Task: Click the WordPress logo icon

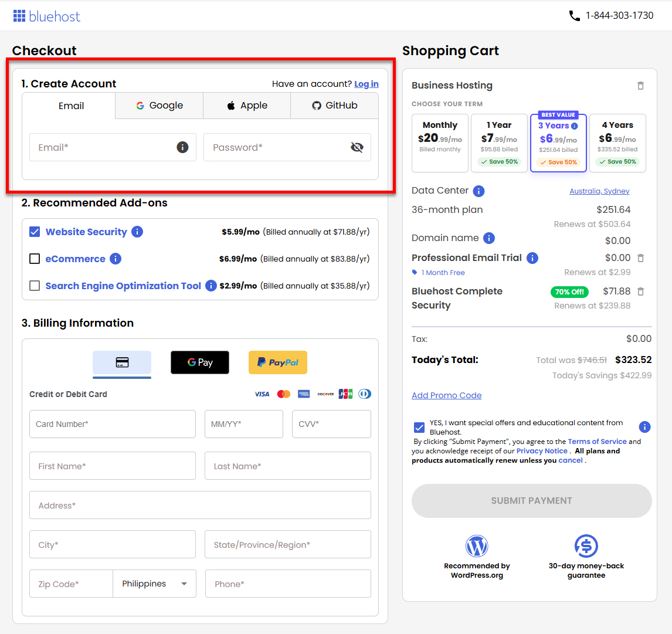Action: [477, 546]
